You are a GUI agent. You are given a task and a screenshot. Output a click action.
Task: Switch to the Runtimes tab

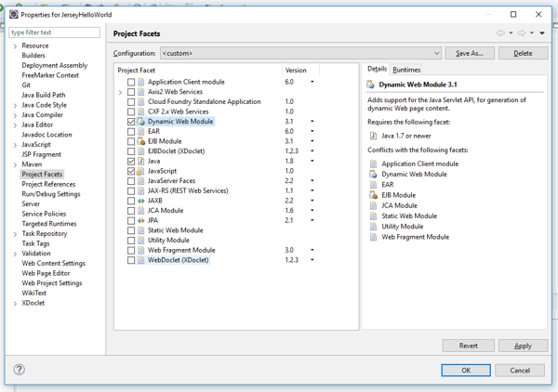[x=406, y=70]
